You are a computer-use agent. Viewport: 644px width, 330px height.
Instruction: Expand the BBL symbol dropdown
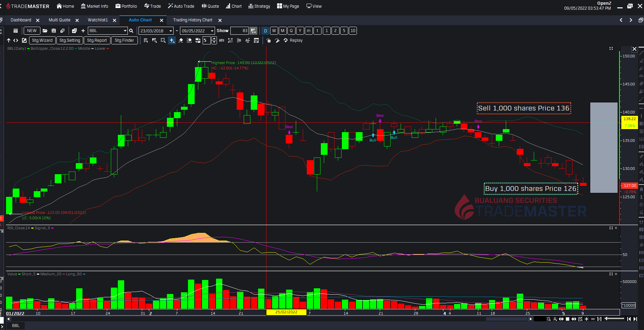point(125,31)
